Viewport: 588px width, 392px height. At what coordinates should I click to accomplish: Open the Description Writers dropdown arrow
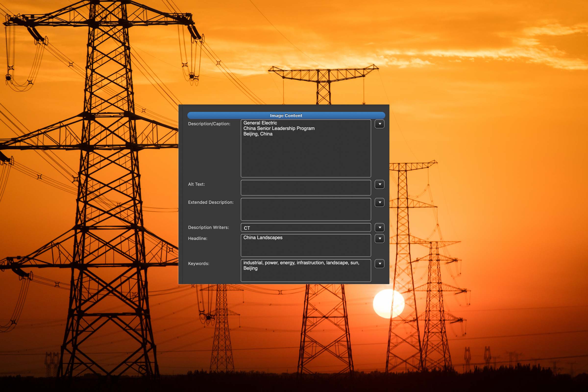pos(380,227)
